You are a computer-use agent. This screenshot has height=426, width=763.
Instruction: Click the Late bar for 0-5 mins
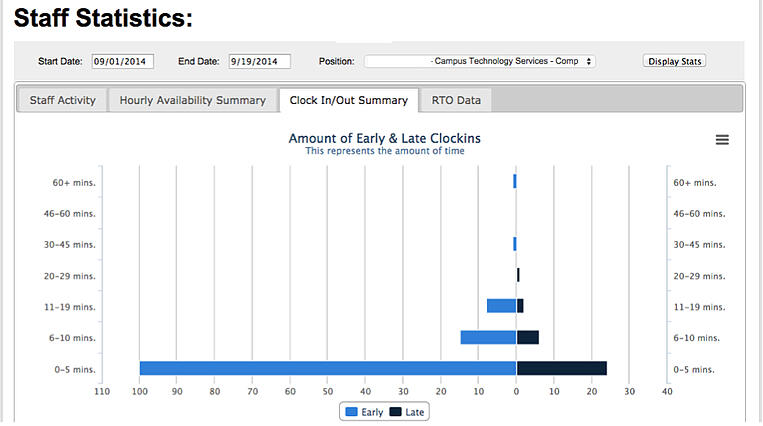(x=561, y=368)
